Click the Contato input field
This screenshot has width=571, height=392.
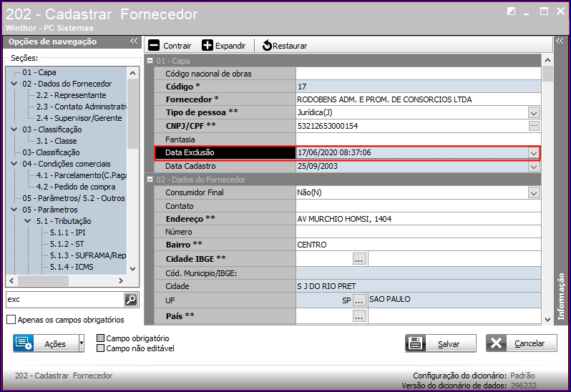coord(419,206)
